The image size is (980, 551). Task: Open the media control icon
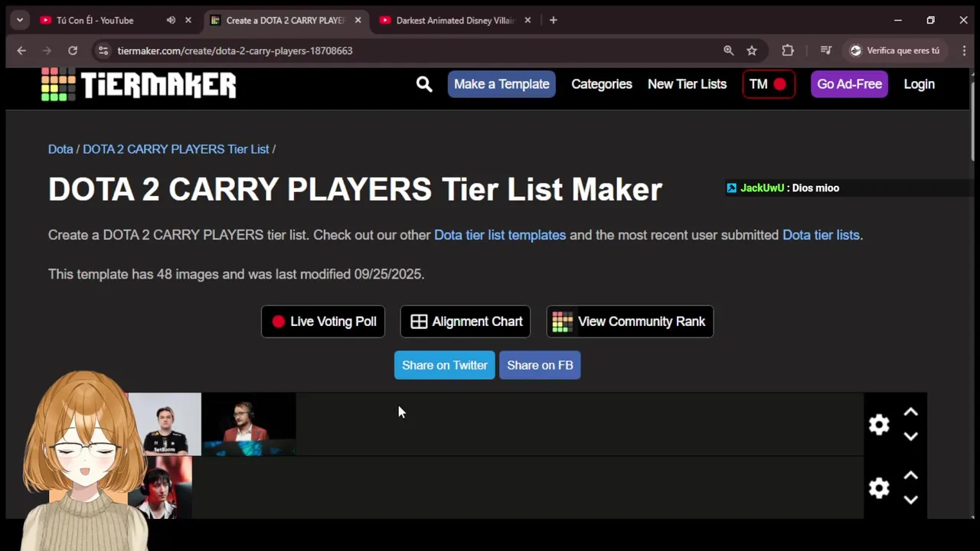(825, 51)
